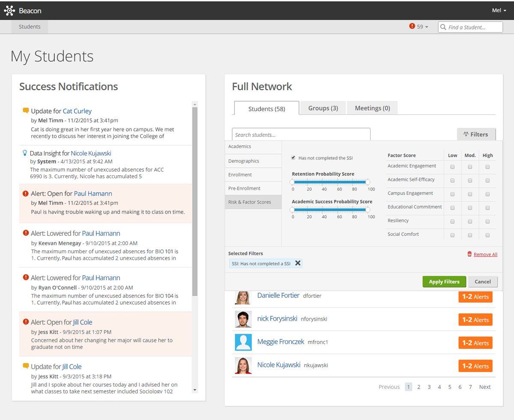Screen dimensions: 514x420
Task: Click the Beacon logo icon
Action: click(x=9, y=10)
